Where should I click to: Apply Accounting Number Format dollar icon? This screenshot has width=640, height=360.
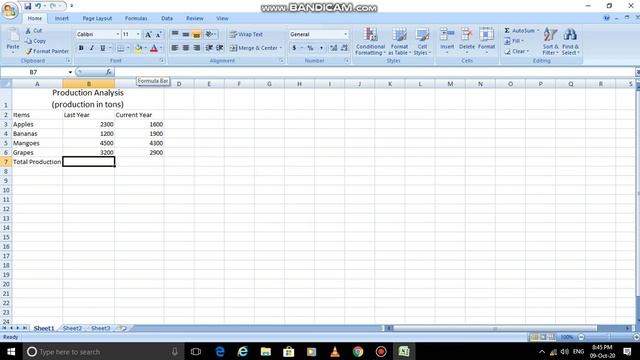(x=294, y=48)
